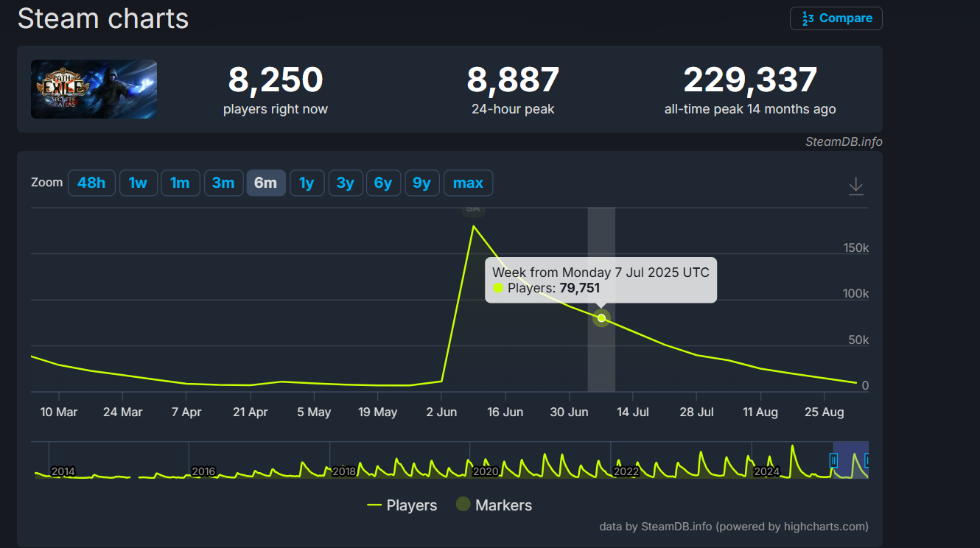Open the Path of Exile game thumbnail
This screenshot has width=980, height=548.
tap(94, 89)
